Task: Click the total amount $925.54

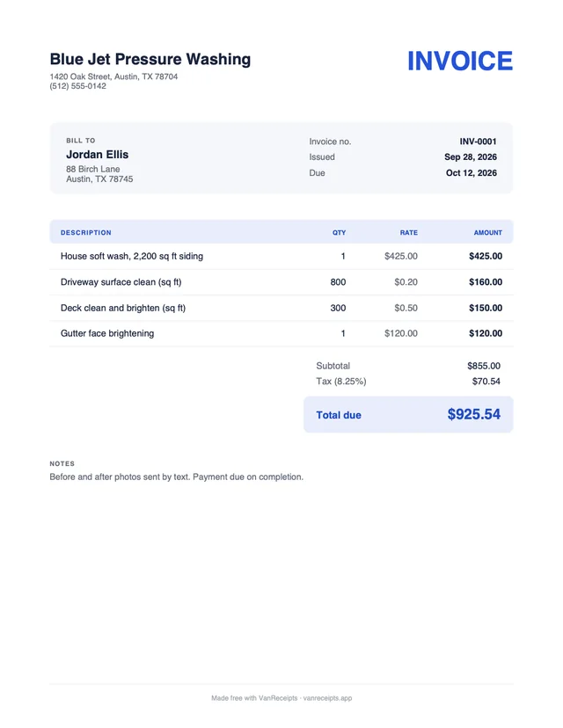Action: click(x=474, y=414)
